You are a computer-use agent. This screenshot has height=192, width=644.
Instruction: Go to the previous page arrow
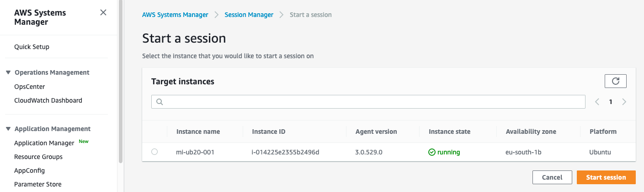click(x=597, y=102)
